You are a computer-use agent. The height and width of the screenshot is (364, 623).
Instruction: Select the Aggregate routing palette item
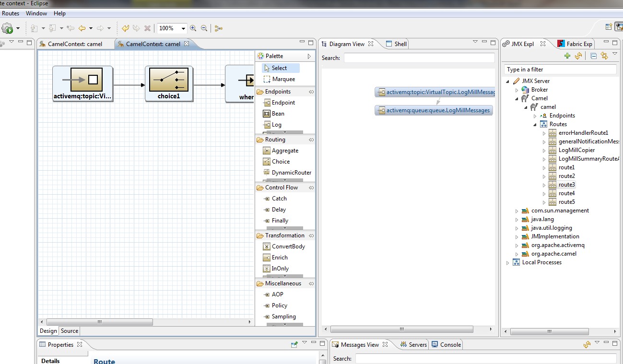click(285, 151)
